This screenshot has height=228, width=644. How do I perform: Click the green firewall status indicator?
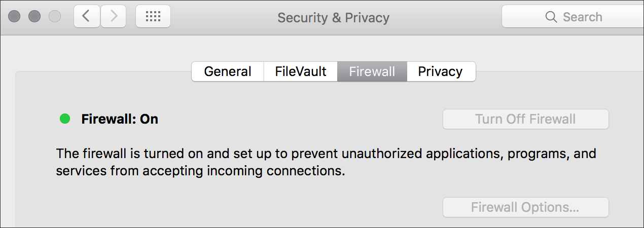tap(65, 119)
